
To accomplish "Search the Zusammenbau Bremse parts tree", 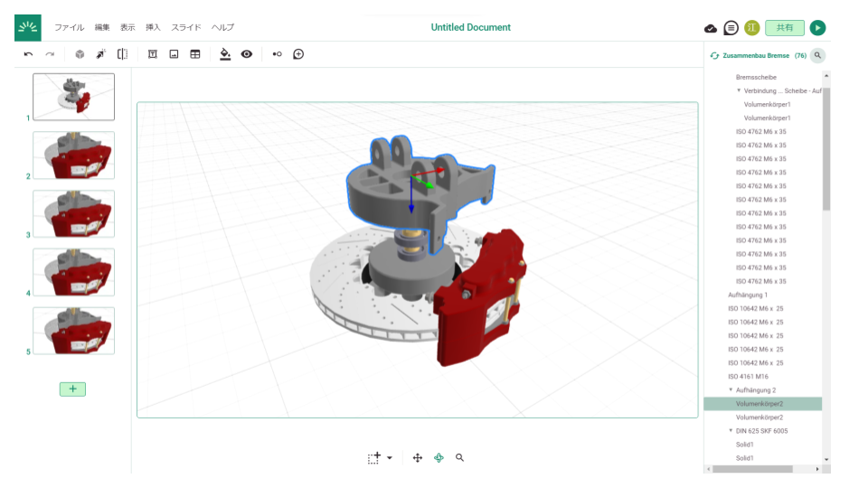I will (x=817, y=55).
